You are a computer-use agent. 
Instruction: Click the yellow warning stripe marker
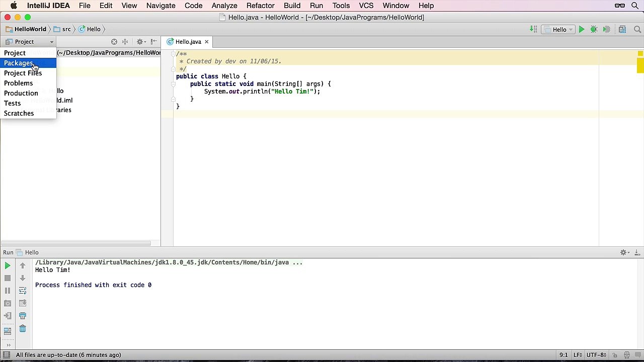[x=640, y=66]
